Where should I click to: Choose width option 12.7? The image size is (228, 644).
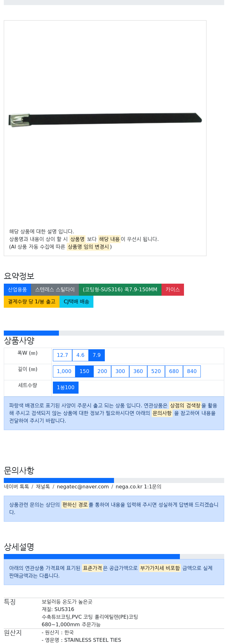(62, 355)
